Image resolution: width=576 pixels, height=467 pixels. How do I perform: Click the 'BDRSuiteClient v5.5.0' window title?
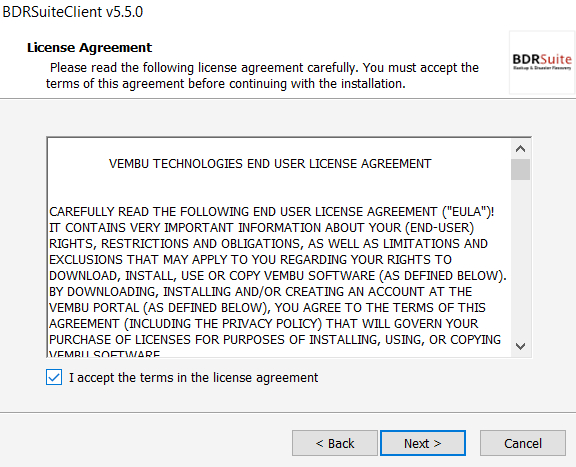[x=73, y=12]
